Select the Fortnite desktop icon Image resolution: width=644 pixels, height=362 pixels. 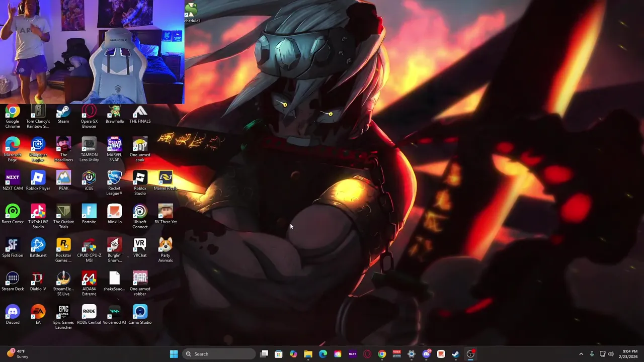click(x=89, y=214)
